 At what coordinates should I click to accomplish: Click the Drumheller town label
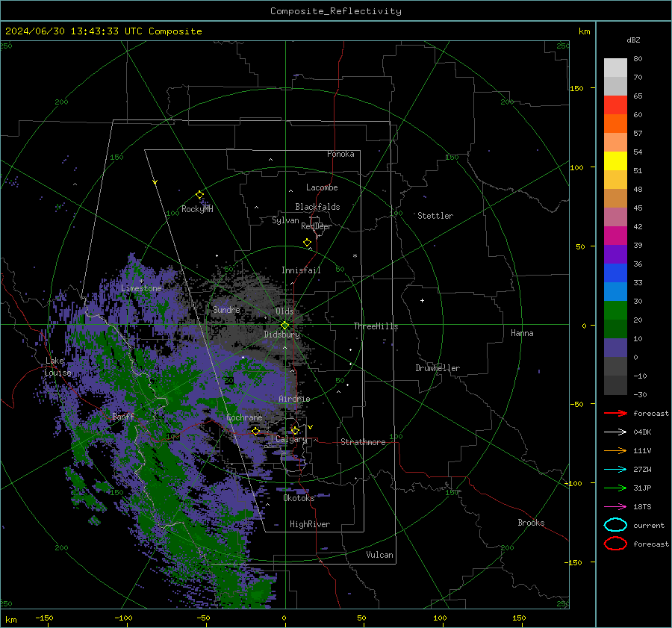(x=438, y=368)
